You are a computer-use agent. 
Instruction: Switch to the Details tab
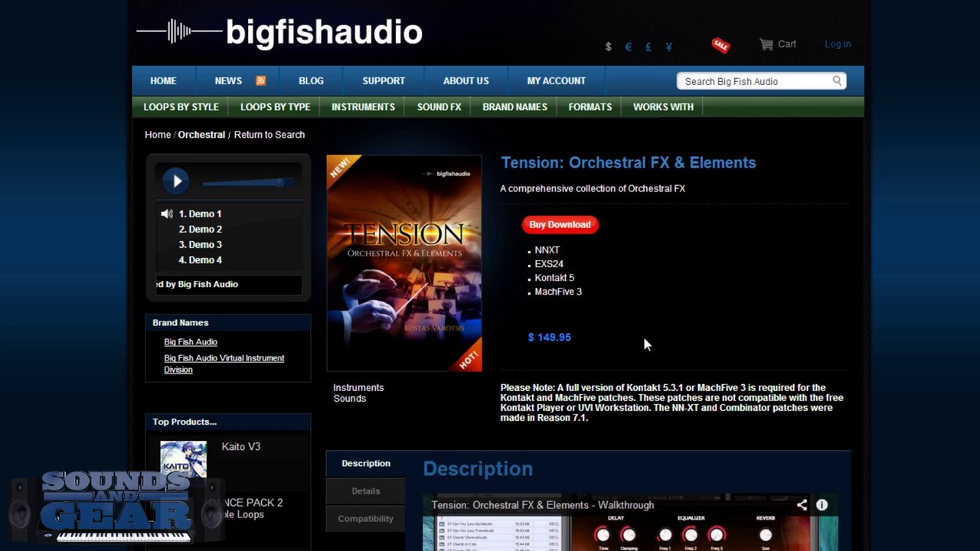(x=366, y=491)
